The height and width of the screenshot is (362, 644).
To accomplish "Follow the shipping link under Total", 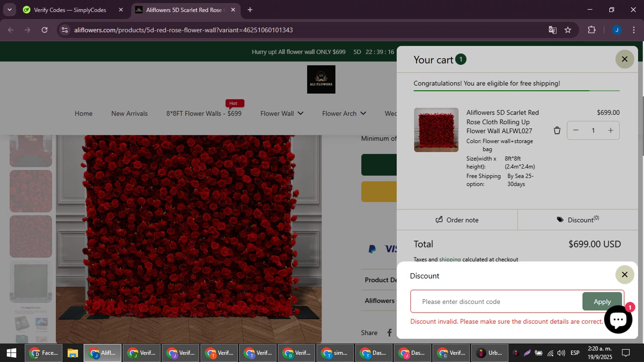I will (450, 259).
